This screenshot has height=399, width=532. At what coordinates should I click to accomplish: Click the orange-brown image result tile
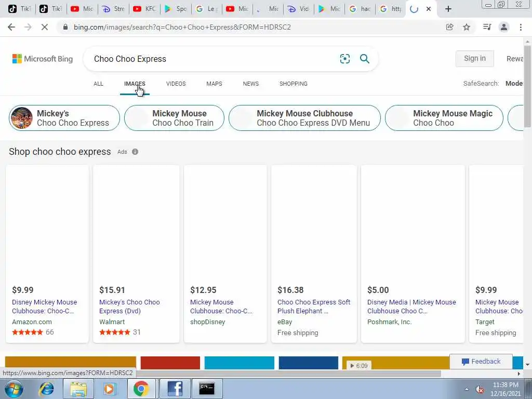coord(71,363)
